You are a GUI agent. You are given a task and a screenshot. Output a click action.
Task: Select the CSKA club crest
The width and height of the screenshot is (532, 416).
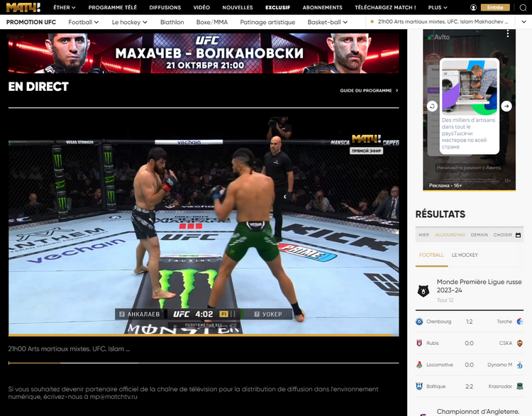point(519,343)
